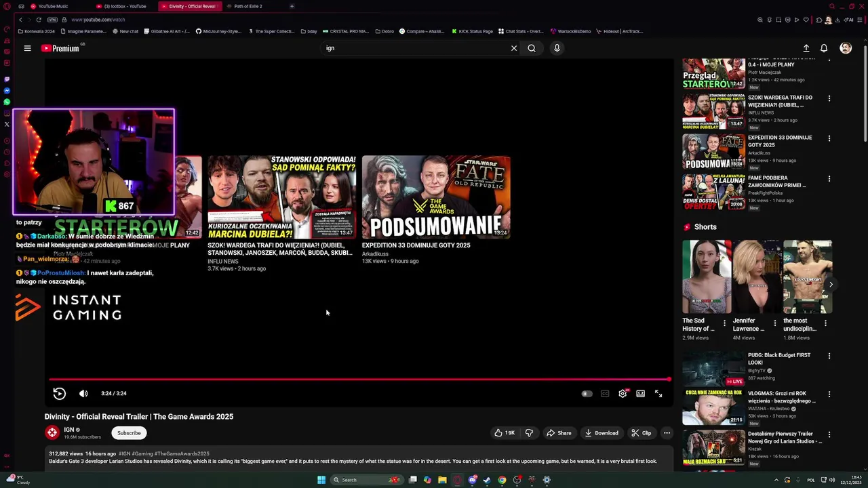Click the #TheGameAwards2025 hashtag link
The image size is (868, 488).
coord(182,453)
